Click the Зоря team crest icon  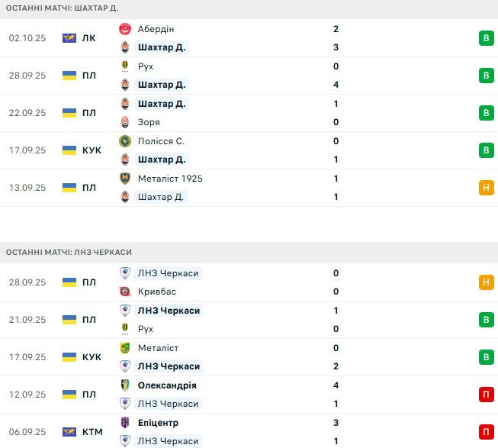point(125,122)
